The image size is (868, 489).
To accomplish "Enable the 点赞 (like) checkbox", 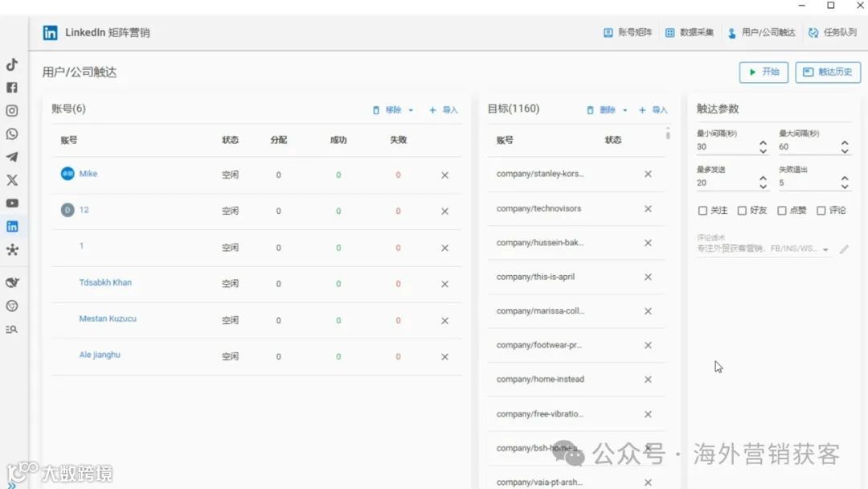I will pyautogui.click(x=782, y=211).
